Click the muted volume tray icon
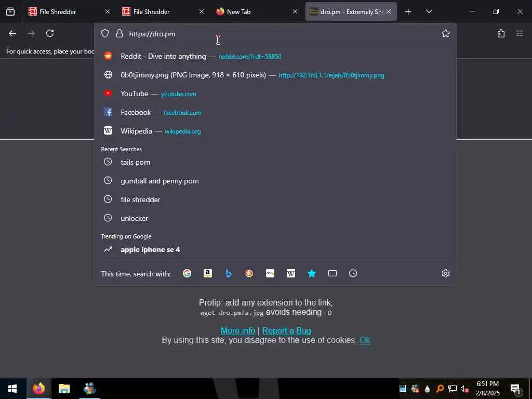Viewport: 532px width, 399px height. pos(464,389)
